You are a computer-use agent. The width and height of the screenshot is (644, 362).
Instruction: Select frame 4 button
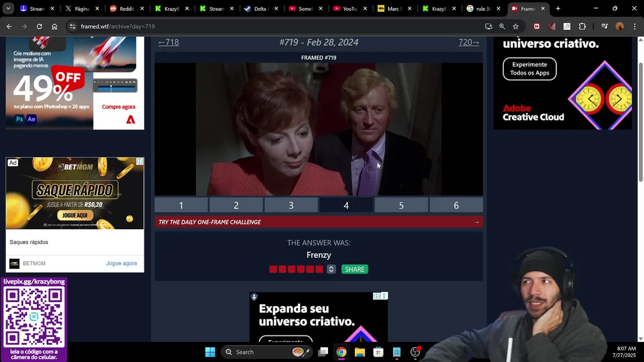click(346, 205)
